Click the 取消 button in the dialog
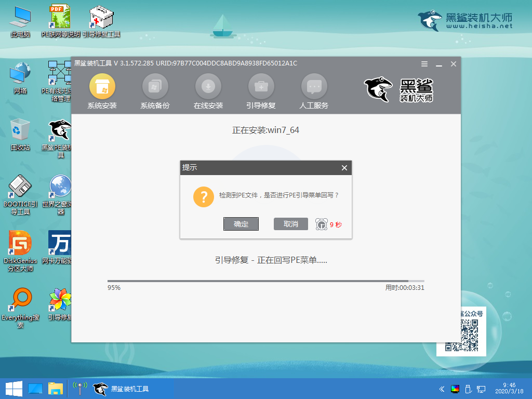 [x=291, y=224]
